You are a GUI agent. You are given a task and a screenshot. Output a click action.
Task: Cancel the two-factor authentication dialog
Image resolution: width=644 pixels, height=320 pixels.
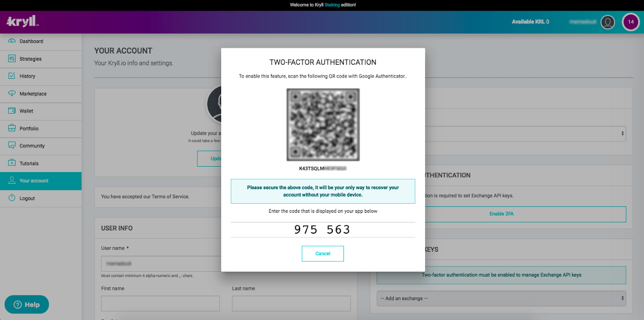[323, 254]
